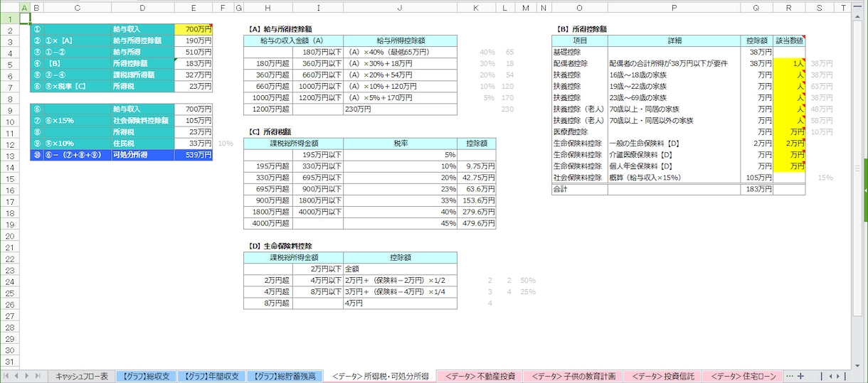Image resolution: width=868 pixels, height=383 pixels.
Task: Click the yellow 万円 cell for 医療費控除
Action: click(789, 131)
